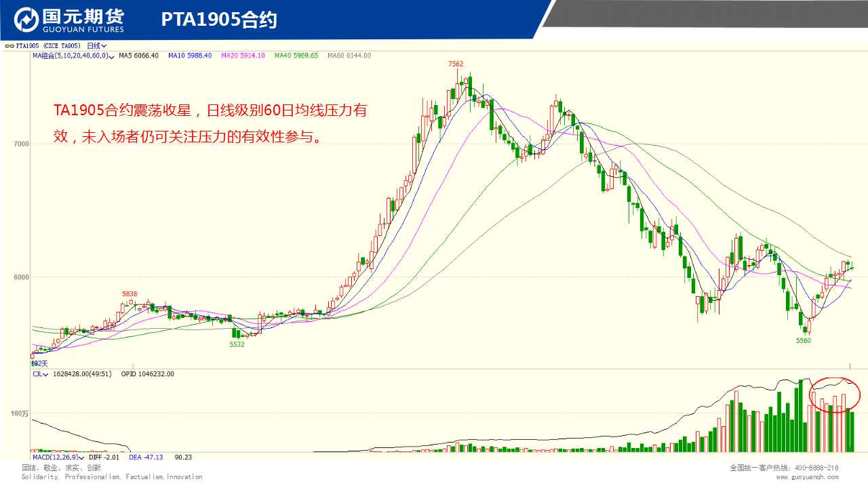Click the PTA1905合约 slide title
Image resolution: width=868 pixels, height=488 pixels.
pos(219,20)
